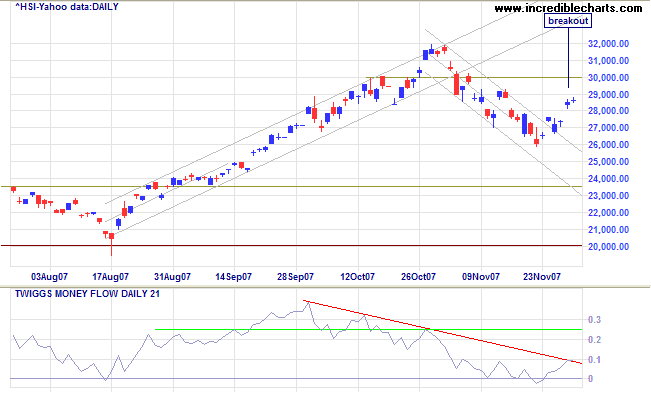
Task: Click the 17Aug07 date label
Action: point(110,277)
